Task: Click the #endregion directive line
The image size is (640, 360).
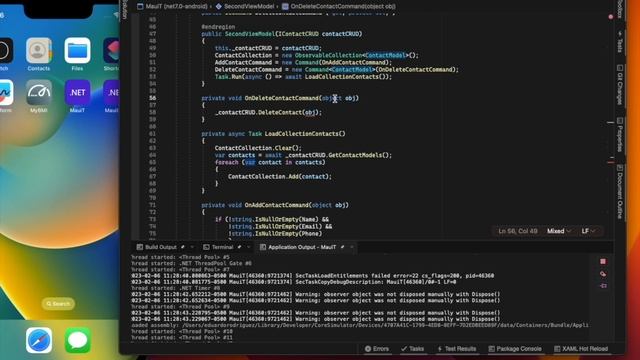Action: coord(218,27)
